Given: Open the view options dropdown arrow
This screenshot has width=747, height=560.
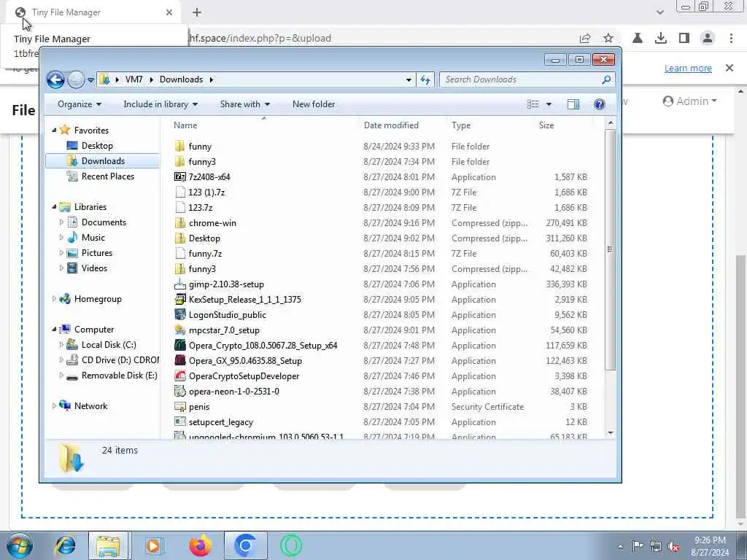Looking at the screenshot, I should click(x=549, y=104).
